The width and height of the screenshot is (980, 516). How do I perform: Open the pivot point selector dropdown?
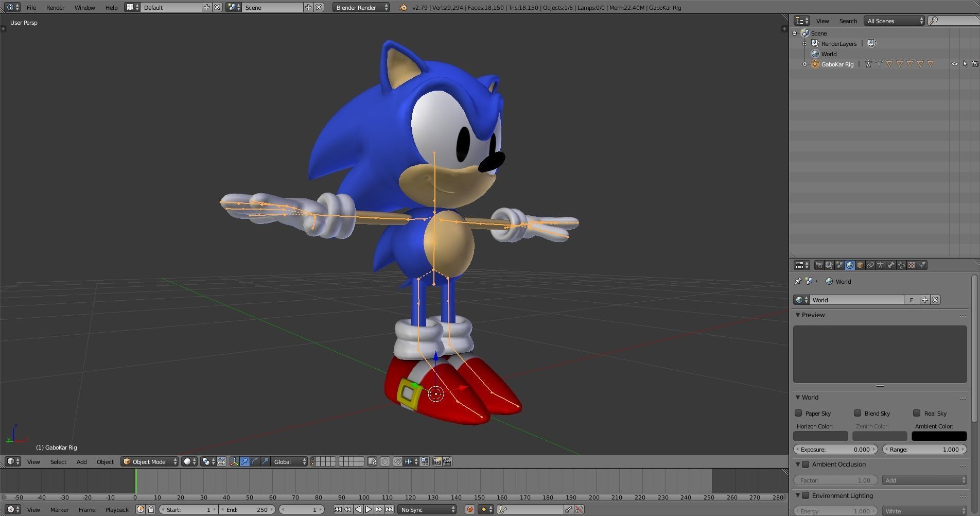click(208, 461)
